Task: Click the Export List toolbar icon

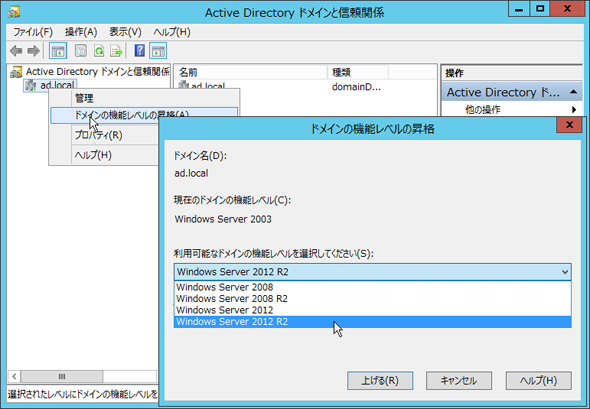Action: tap(117, 51)
